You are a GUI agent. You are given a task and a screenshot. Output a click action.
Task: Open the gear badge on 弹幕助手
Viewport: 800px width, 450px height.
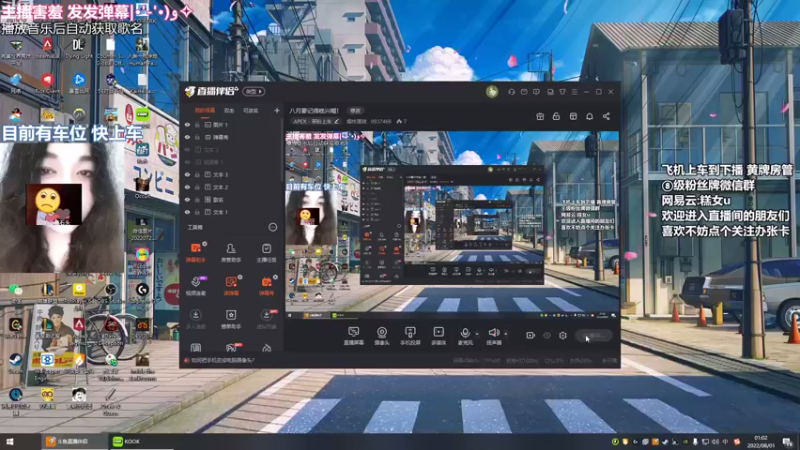205,244
